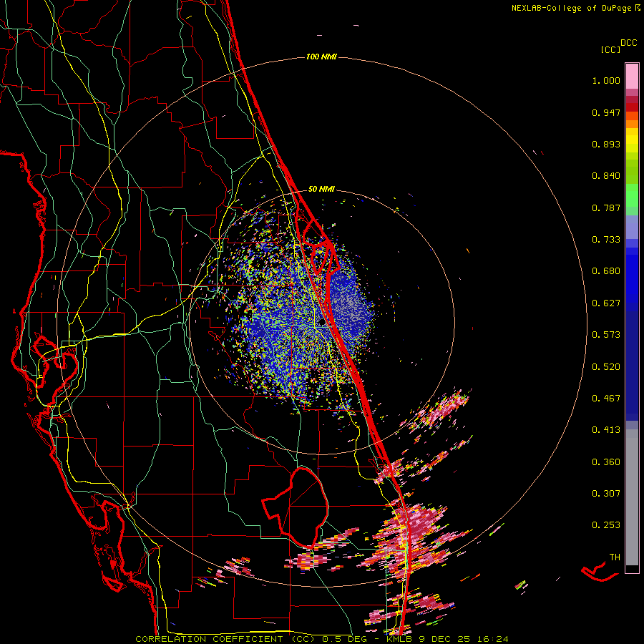Click the 0.840 legend value
The image size is (644, 644).
coord(606,176)
